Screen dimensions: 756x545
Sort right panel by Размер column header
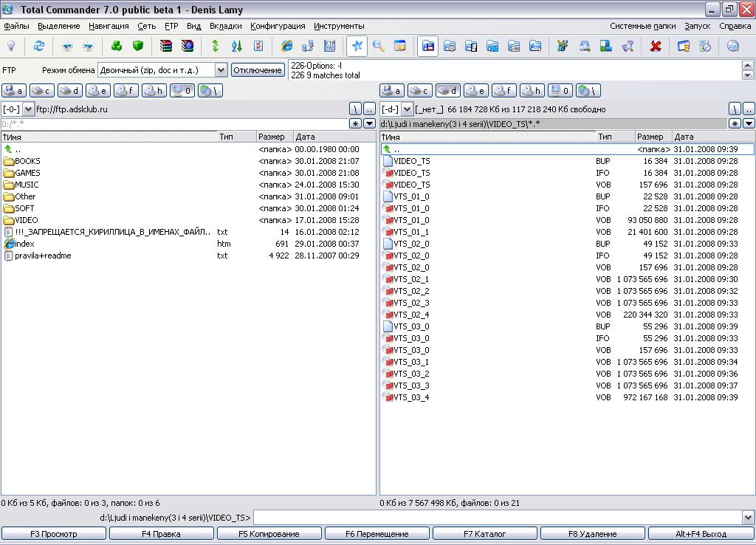(x=652, y=137)
